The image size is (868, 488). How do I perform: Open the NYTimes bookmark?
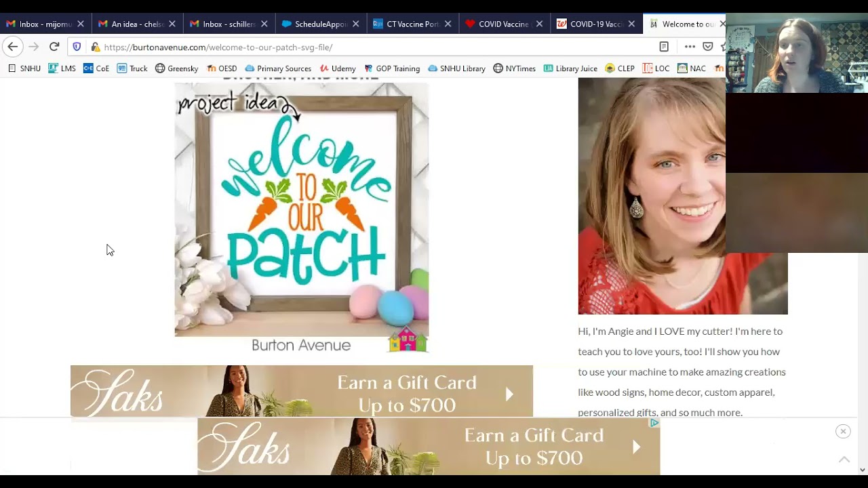pos(514,68)
